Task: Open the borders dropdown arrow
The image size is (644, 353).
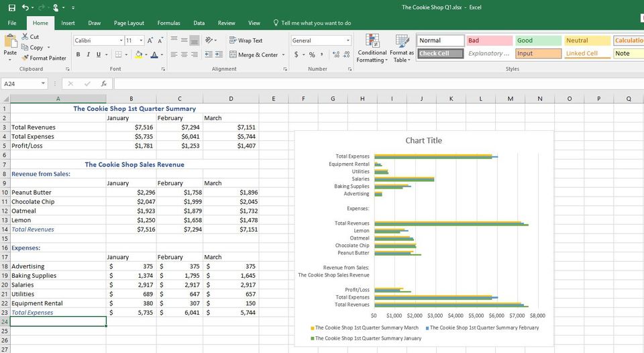Action: 126,54
